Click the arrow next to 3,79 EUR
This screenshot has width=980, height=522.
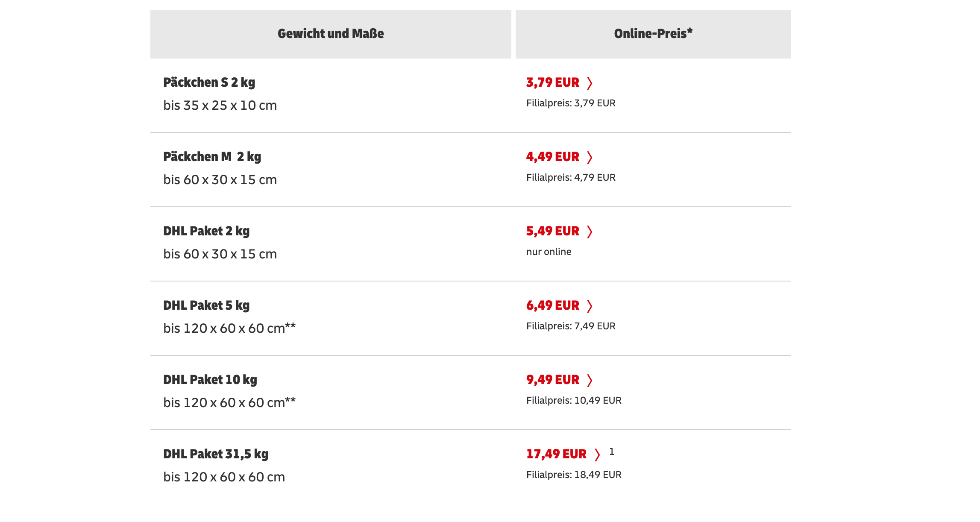coord(590,83)
